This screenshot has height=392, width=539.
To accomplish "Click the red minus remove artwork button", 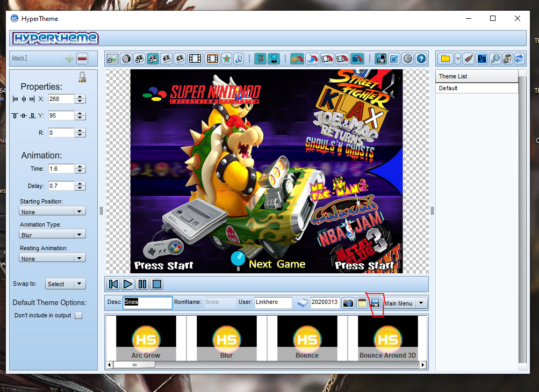I will tap(82, 59).
